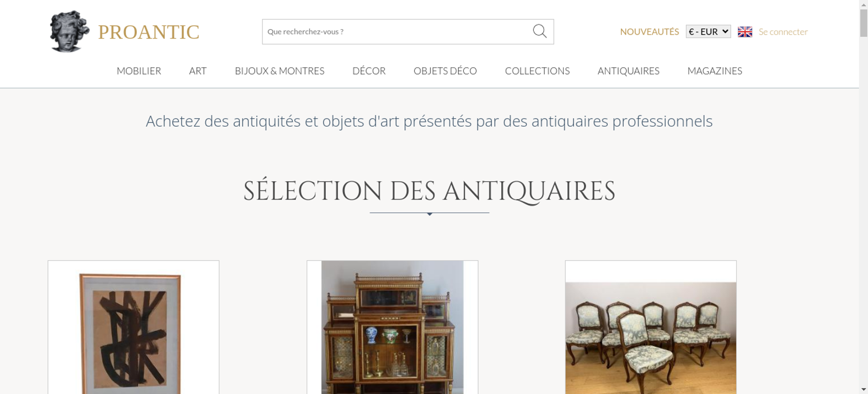
Task: Click the Proantic cherub head logo
Action: pyautogui.click(x=69, y=32)
